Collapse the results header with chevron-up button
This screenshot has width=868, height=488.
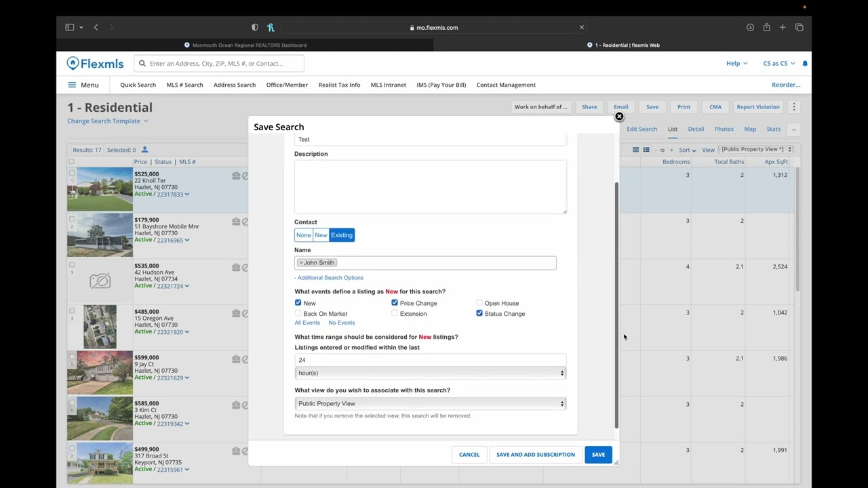click(x=793, y=129)
